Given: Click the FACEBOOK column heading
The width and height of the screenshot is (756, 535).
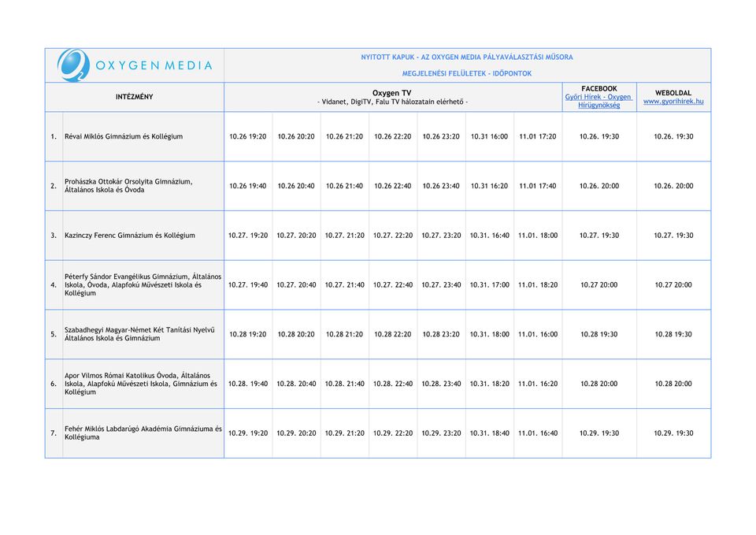Looking at the screenshot, I should click(598, 89).
